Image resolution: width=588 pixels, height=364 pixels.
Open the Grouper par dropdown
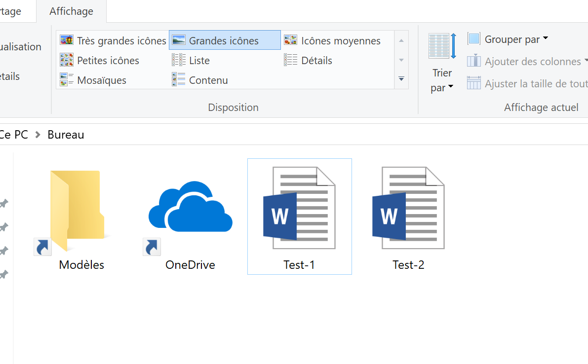tap(508, 39)
